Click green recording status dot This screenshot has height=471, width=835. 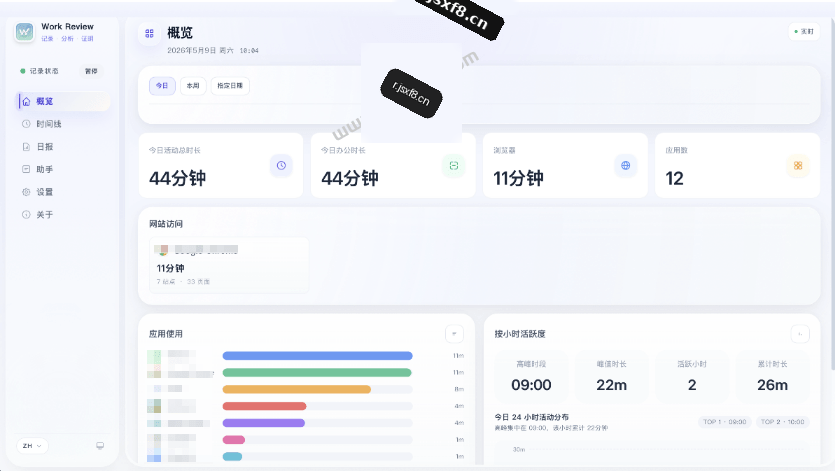coord(22,71)
